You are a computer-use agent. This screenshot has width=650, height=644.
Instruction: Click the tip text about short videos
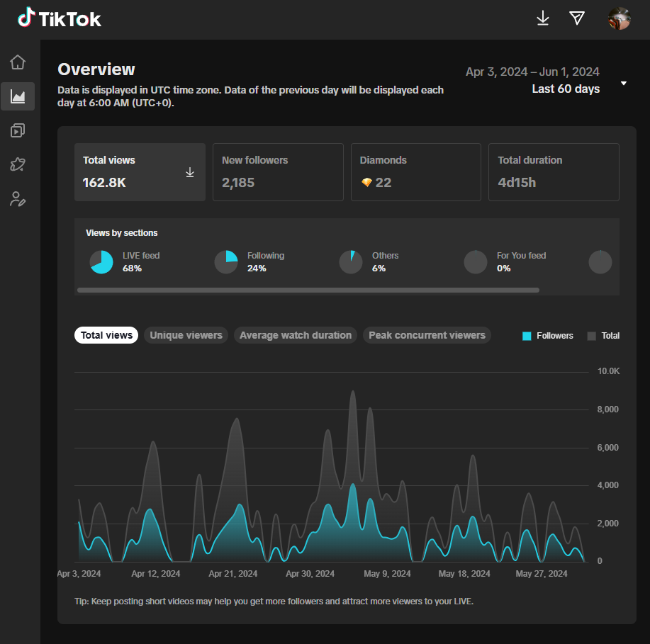(274, 601)
